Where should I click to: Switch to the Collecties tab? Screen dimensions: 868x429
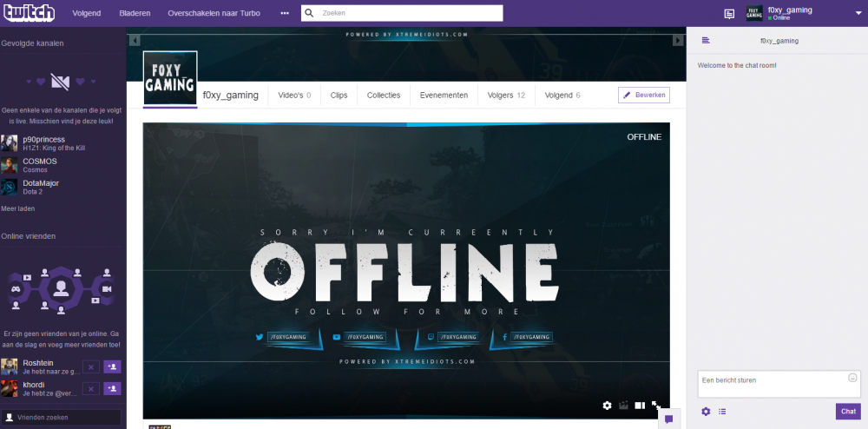(384, 96)
